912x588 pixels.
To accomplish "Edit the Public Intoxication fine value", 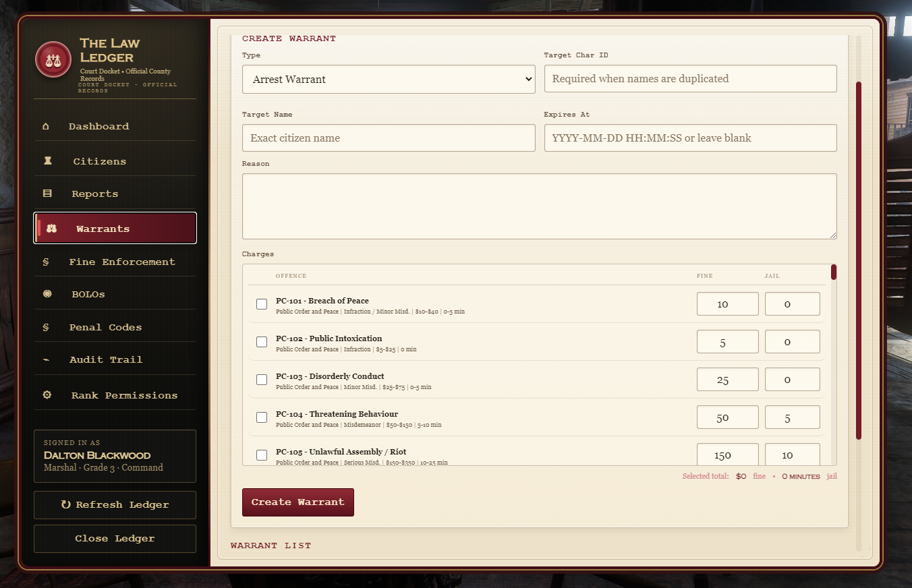I will (728, 341).
